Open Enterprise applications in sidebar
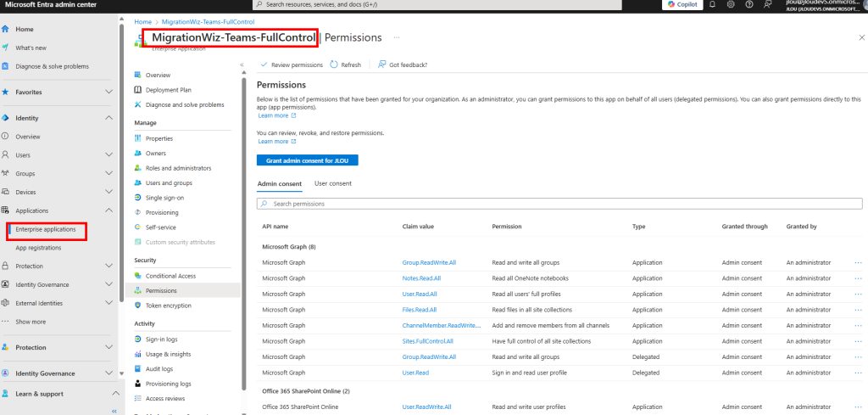868x415 pixels. pyautogui.click(x=46, y=229)
